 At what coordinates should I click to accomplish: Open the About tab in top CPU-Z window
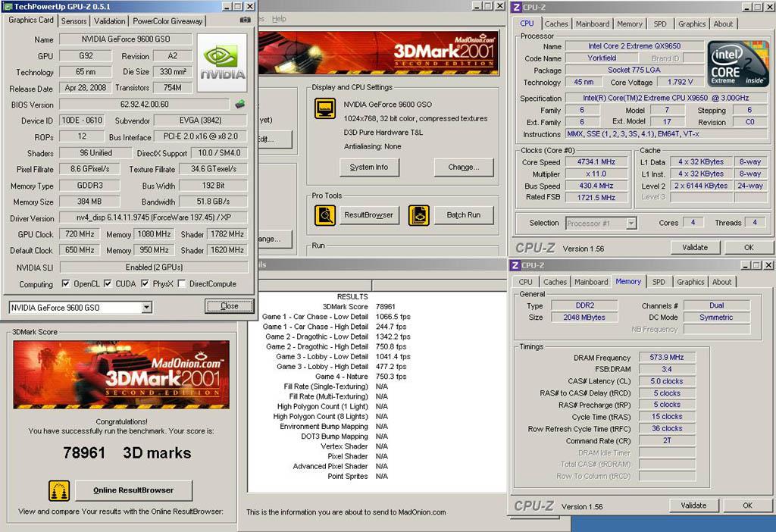tap(723, 23)
